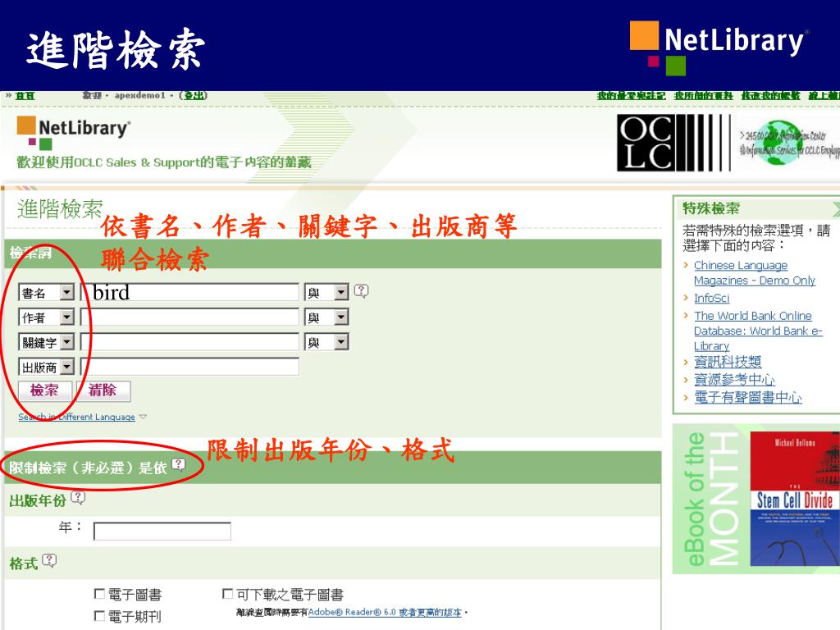840x630 pixels.
Task: Click the help icon next to 限制檢索 header
Action: (179, 465)
